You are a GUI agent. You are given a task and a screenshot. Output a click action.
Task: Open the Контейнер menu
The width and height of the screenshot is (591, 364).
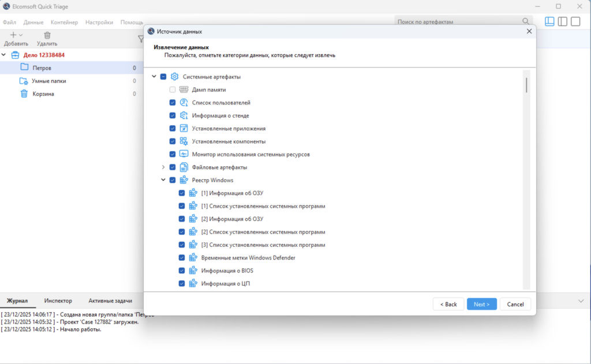coord(64,22)
